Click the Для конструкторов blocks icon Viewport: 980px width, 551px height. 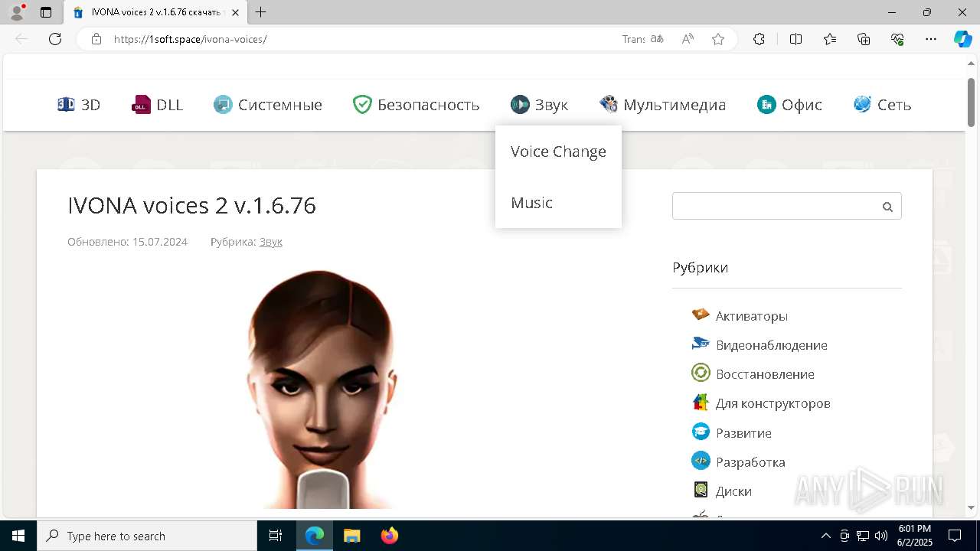[701, 402]
